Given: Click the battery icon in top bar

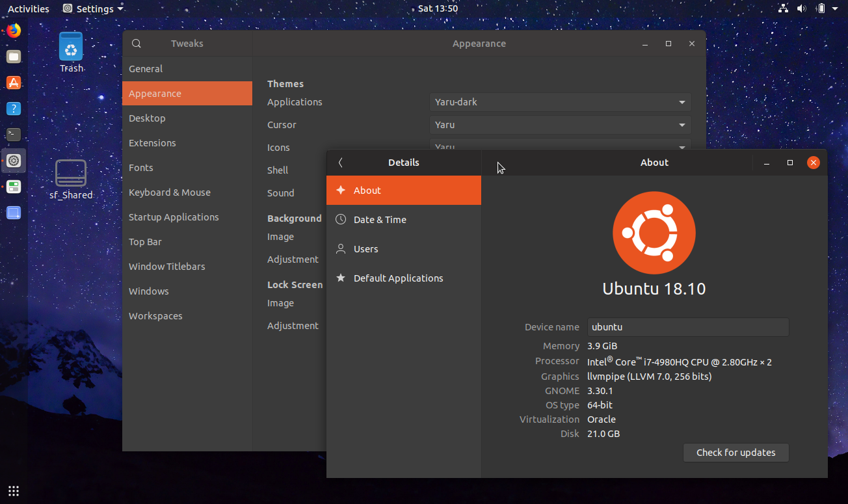Looking at the screenshot, I should pyautogui.click(x=821, y=8).
